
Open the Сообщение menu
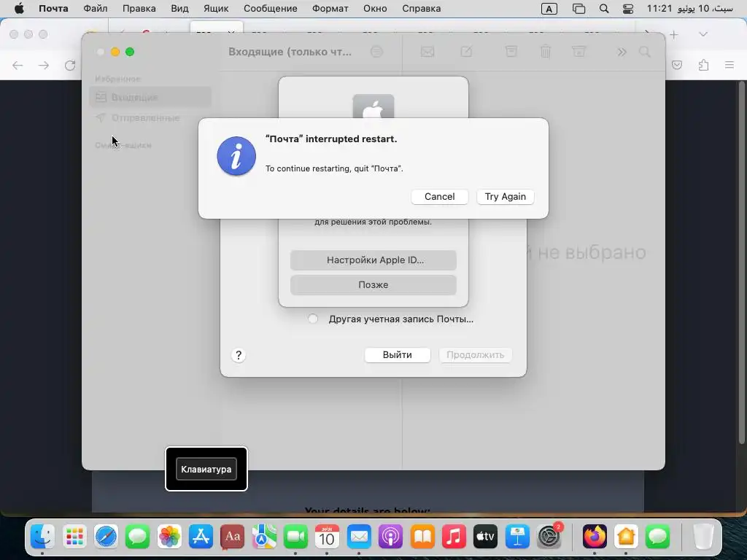click(x=270, y=9)
